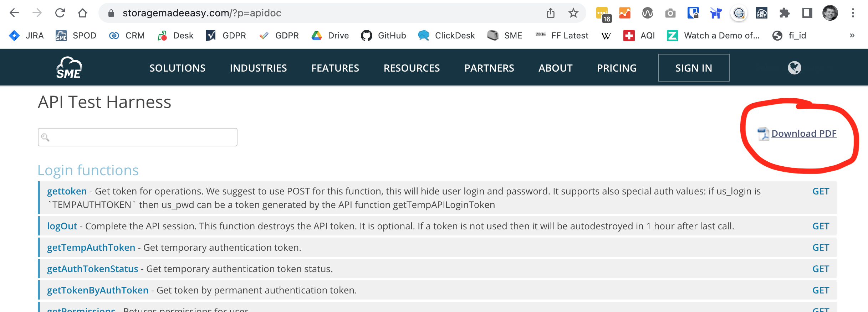The height and width of the screenshot is (312, 868).
Task: Go to the PRICING page
Action: tap(617, 68)
